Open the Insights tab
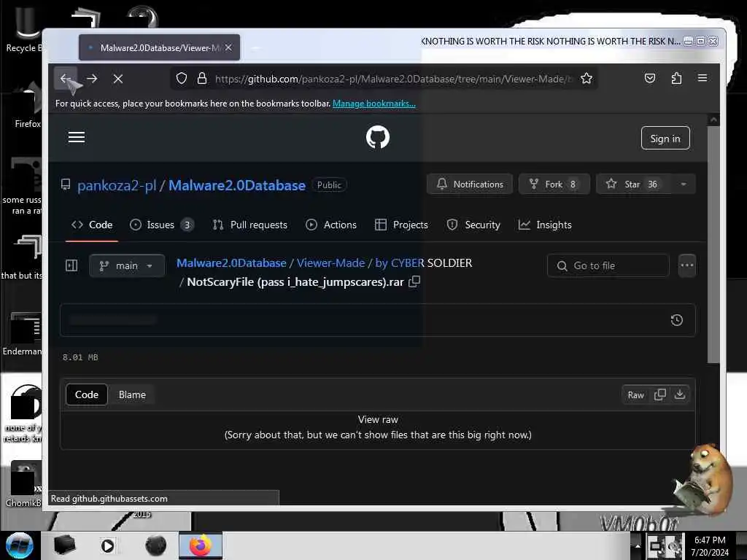Viewport: 747px width, 560px height. point(545,225)
